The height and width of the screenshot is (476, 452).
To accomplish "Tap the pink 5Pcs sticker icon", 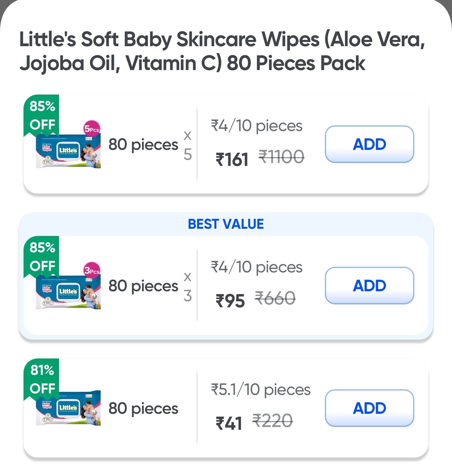I will click(92, 129).
